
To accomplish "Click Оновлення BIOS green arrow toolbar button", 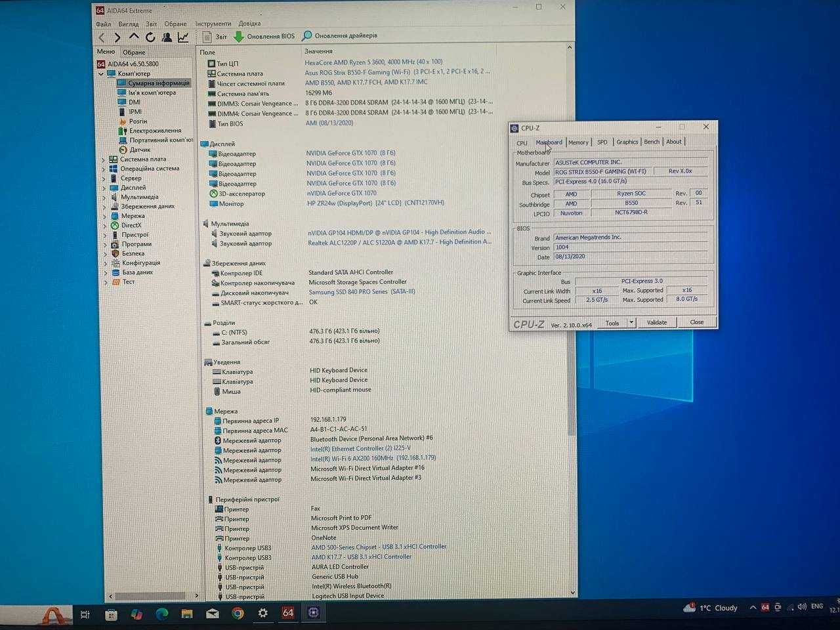I will [264, 37].
